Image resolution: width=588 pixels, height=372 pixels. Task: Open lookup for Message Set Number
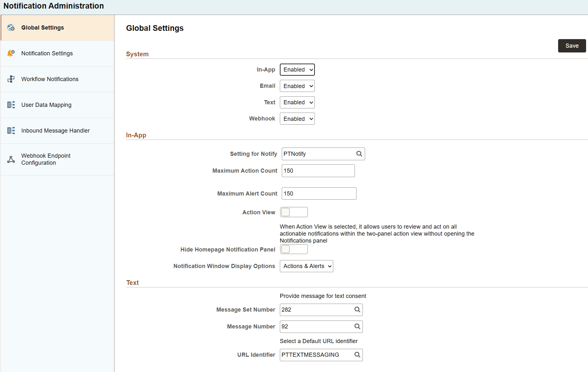357,310
